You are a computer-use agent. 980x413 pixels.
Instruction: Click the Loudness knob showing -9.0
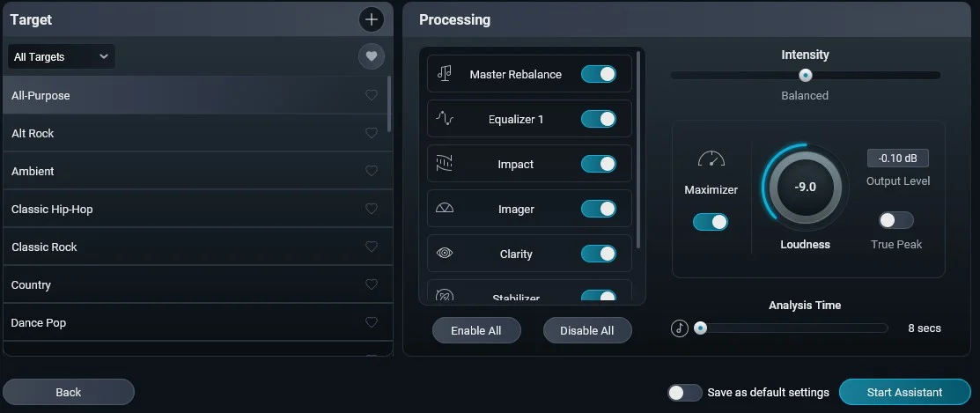805,186
